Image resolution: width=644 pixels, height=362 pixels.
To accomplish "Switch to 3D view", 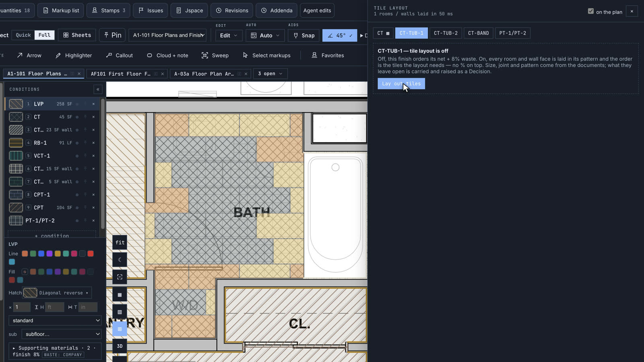I will 120,346.
